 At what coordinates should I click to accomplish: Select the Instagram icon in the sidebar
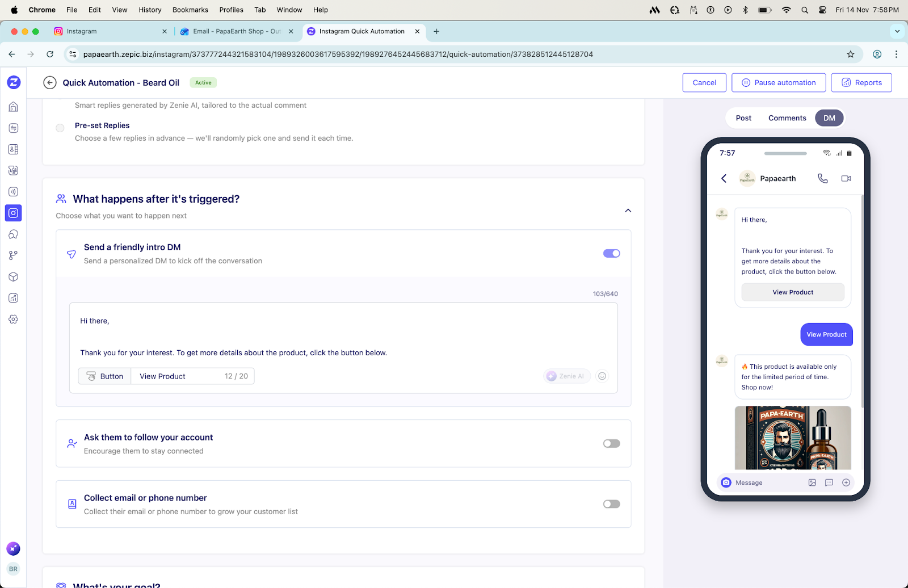(14, 213)
